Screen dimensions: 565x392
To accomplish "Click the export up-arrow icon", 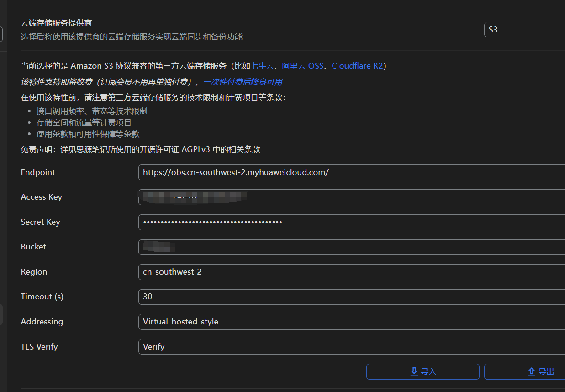I will (532, 371).
